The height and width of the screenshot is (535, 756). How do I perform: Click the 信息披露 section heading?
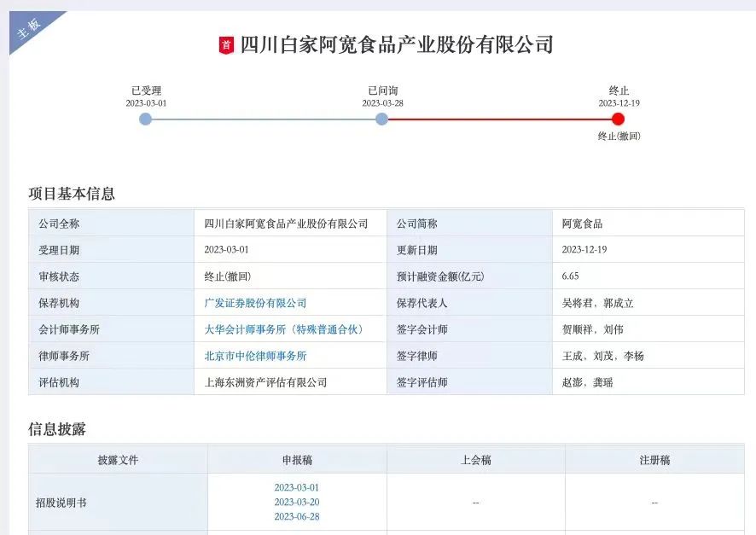[57, 429]
